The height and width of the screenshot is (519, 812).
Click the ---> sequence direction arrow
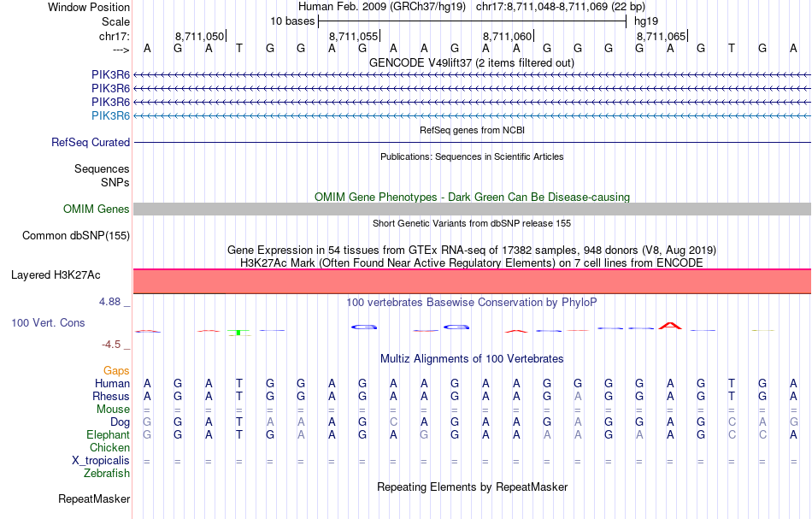(121, 50)
